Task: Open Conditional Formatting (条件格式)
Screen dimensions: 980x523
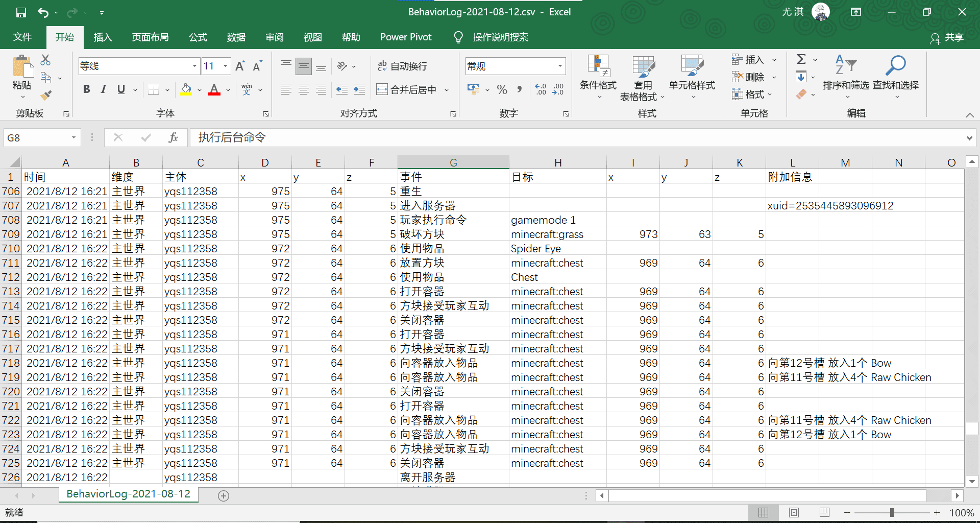Action: pyautogui.click(x=598, y=77)
